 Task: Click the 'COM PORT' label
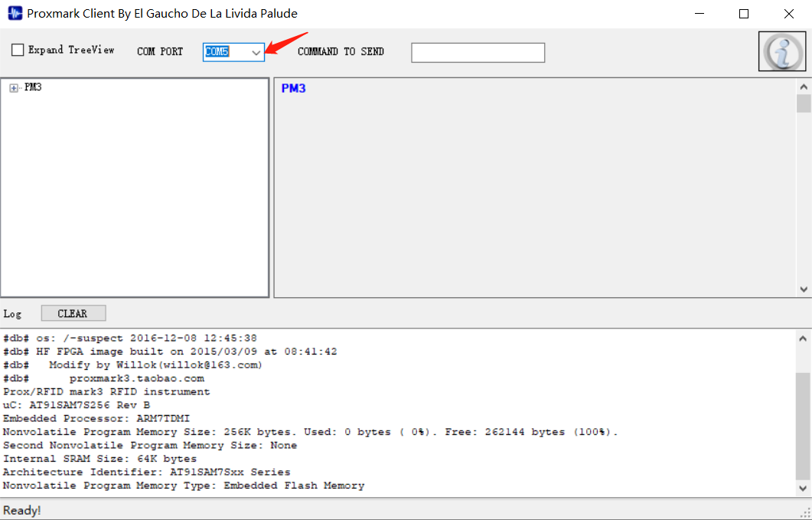tap(160, 52)
